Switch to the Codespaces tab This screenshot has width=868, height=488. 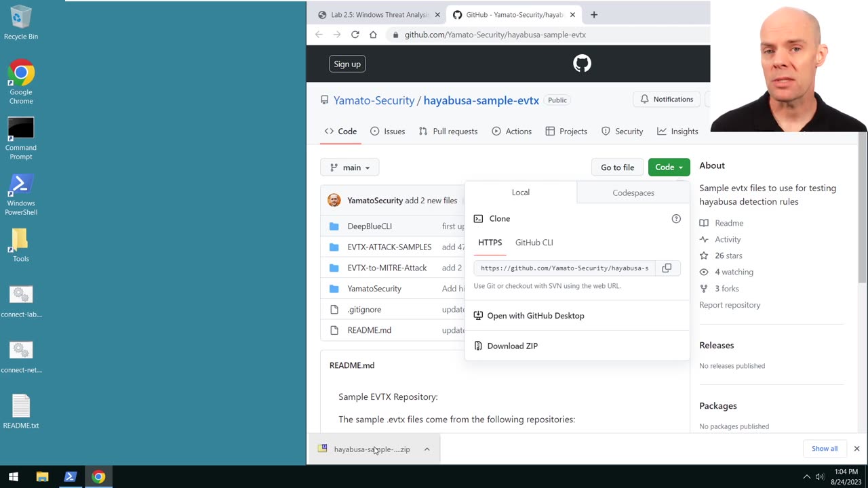[633, 193]
